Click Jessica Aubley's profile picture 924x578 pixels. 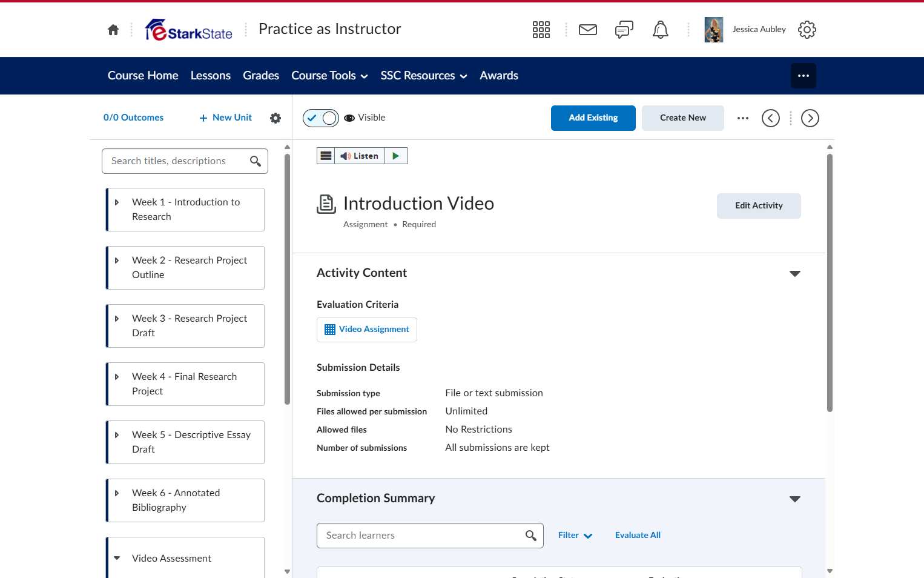714,30
